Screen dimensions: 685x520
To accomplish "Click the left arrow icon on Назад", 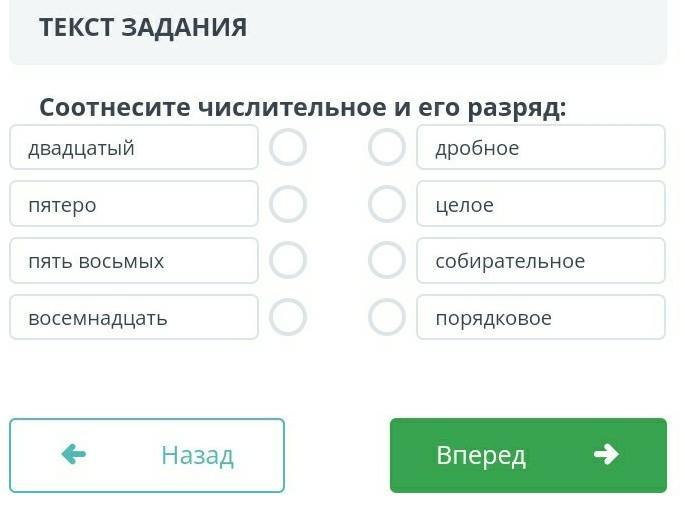I will tap(74, 455).
